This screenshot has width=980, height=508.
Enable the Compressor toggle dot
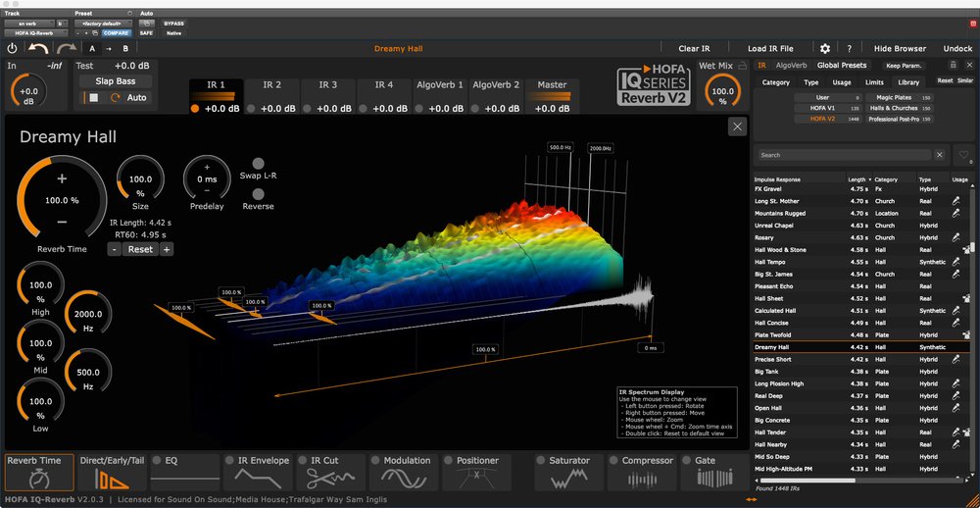pos(613,461)
